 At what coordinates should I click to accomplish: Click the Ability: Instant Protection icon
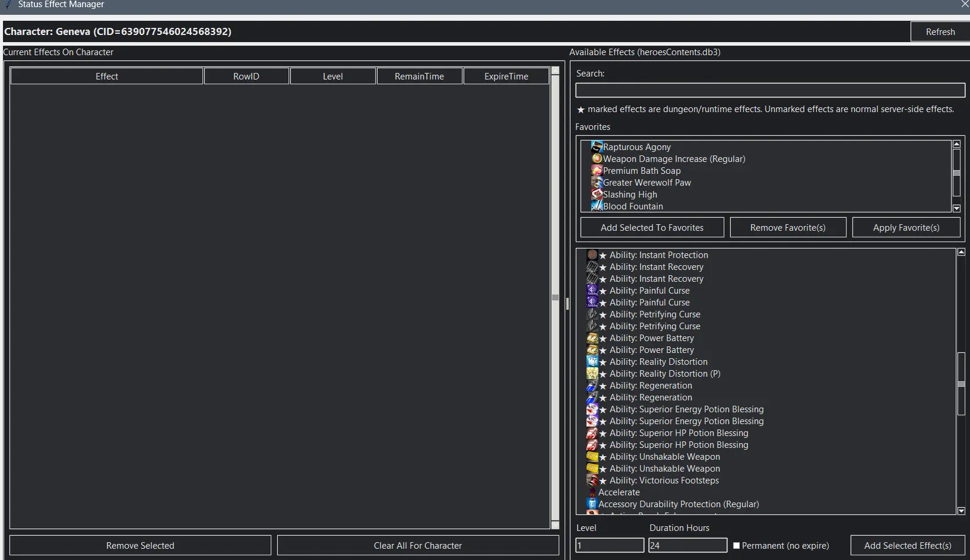(x=592, y=254)
